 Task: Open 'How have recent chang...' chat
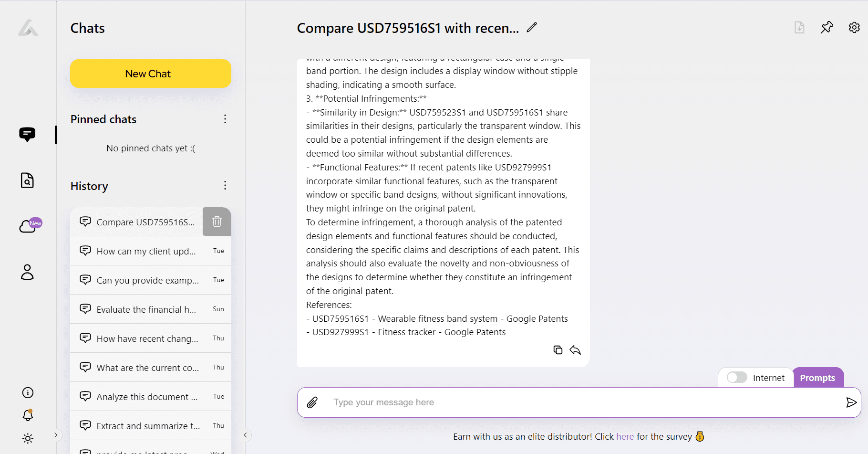point(151,338)
